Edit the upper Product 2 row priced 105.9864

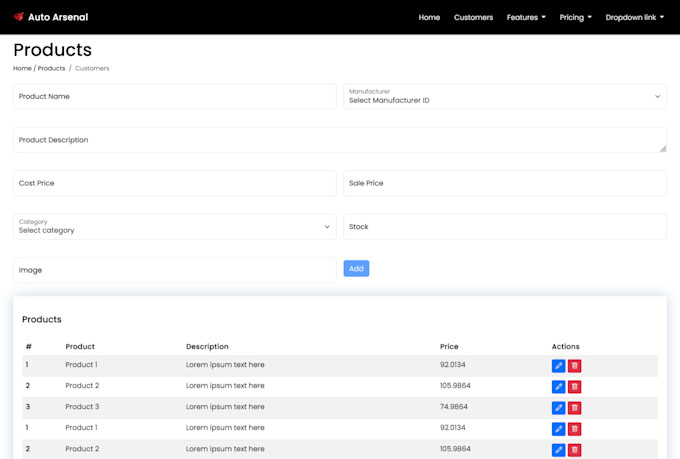(558, 387)
